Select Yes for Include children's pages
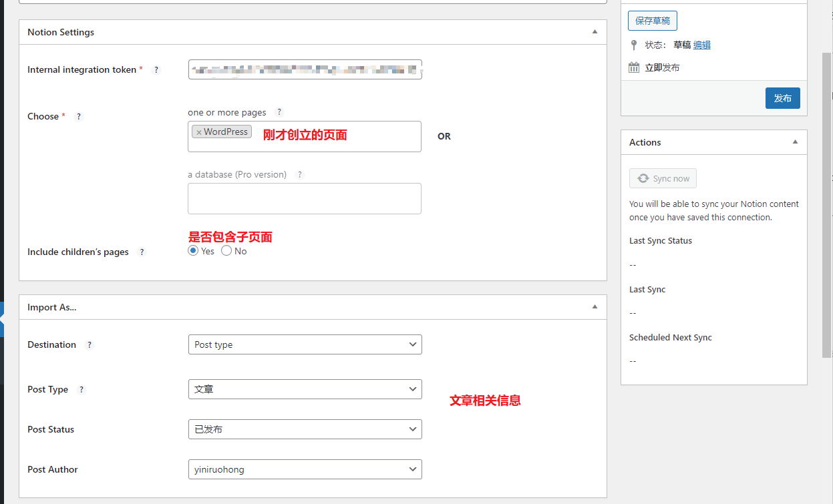The height and width of the screenshot is (504, 833). click(x=193, y=251)
